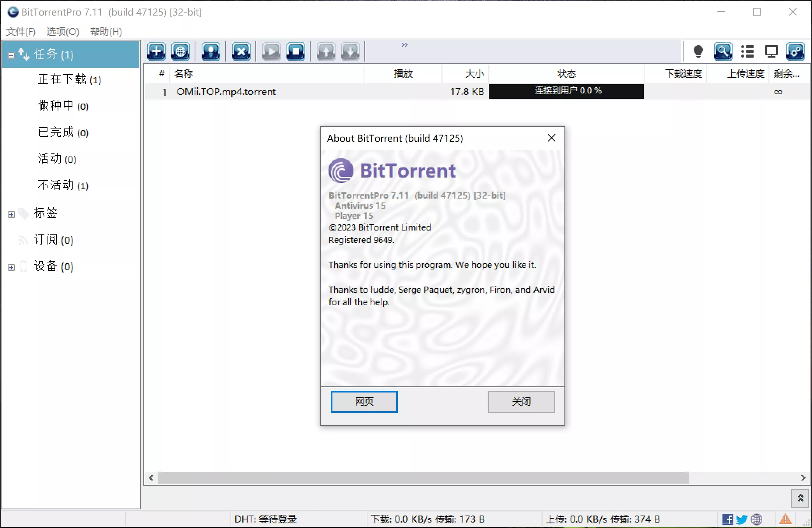Toggle the detail pane double-chevron button

[x=800, y=498]
